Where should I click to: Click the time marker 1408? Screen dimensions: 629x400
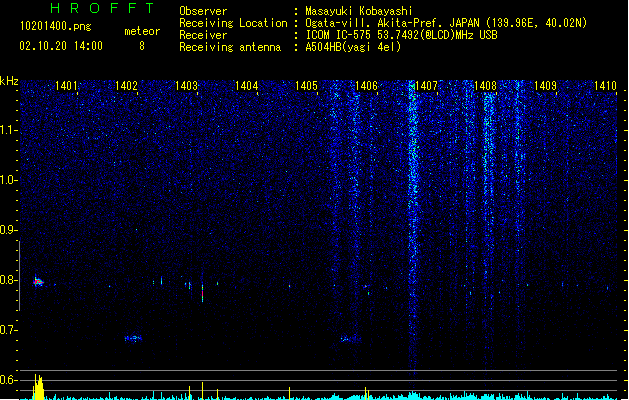485,86
